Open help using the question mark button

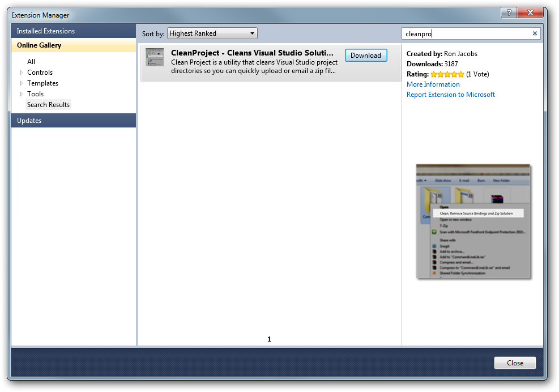(507, 12)
